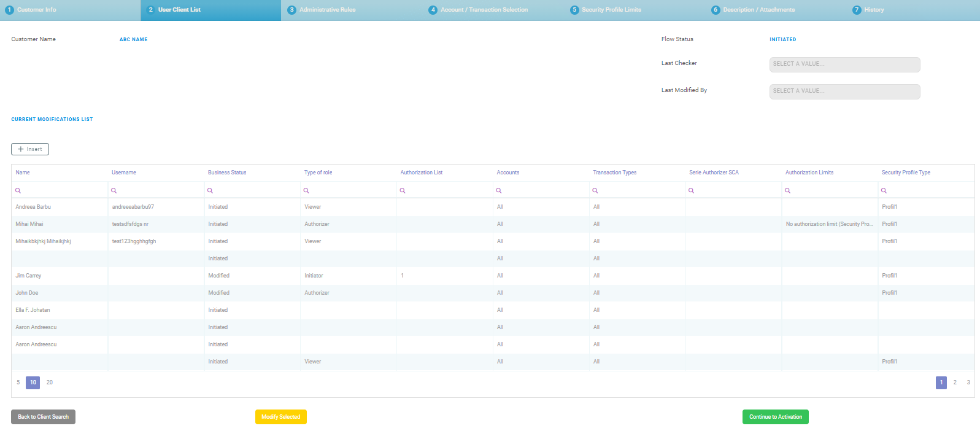Viewport: 980px width, 431px height.
Task: Click search icon under Type of role
Action: pyautogui.click(x=306, y=190)
